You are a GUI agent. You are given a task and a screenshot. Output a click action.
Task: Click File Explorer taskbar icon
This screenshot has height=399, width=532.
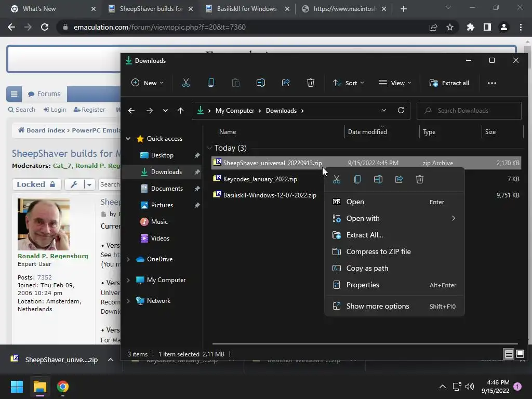point(39,387)
